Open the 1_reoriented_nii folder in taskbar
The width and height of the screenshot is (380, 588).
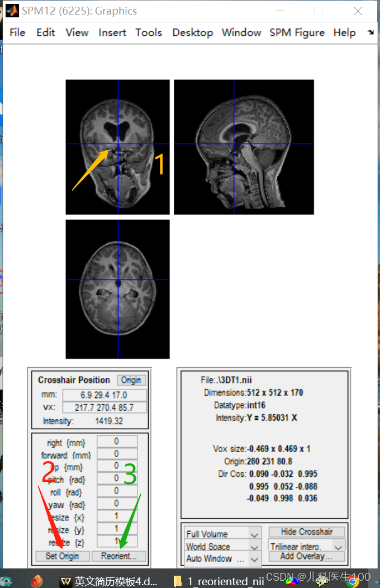click(x=219, y=581)
